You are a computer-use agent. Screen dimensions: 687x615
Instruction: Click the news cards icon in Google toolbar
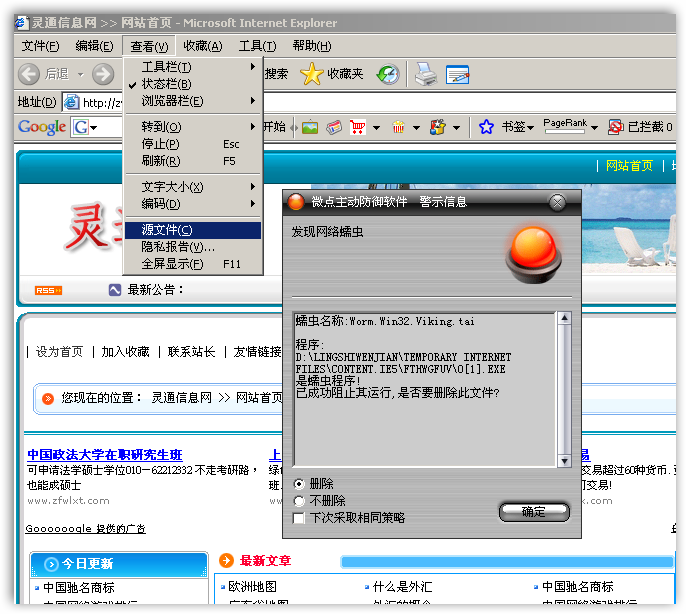(x=334, y=127)
